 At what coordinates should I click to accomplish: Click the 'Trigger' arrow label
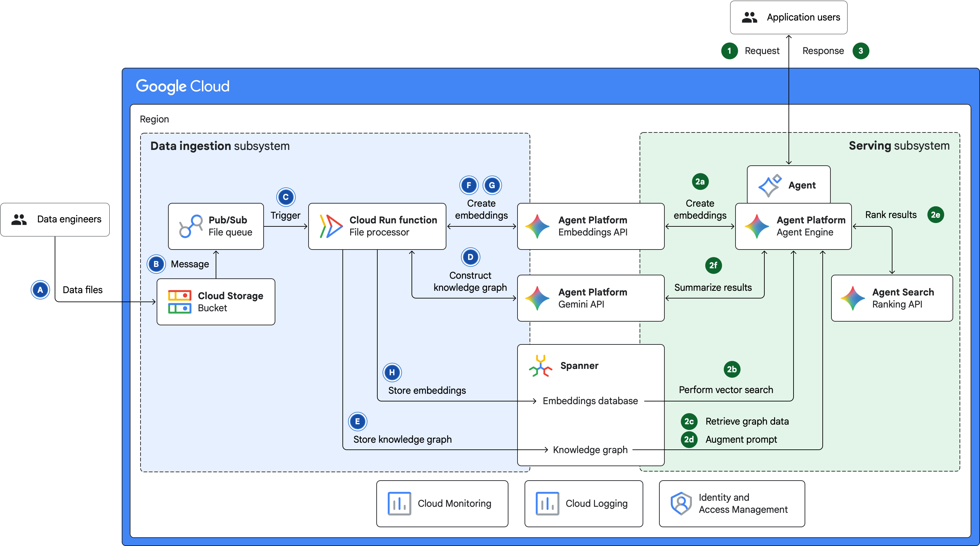point(285,216)
